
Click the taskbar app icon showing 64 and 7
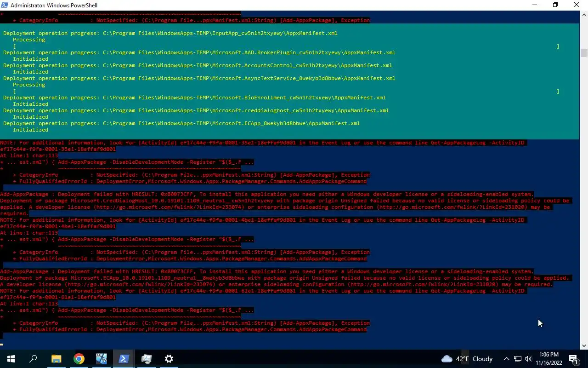coord(102,359)
